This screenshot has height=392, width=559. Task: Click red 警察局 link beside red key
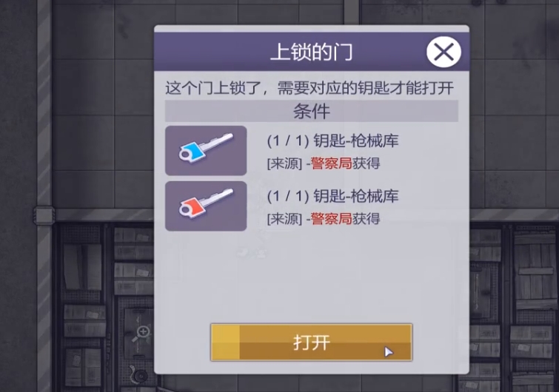point(331,219)
